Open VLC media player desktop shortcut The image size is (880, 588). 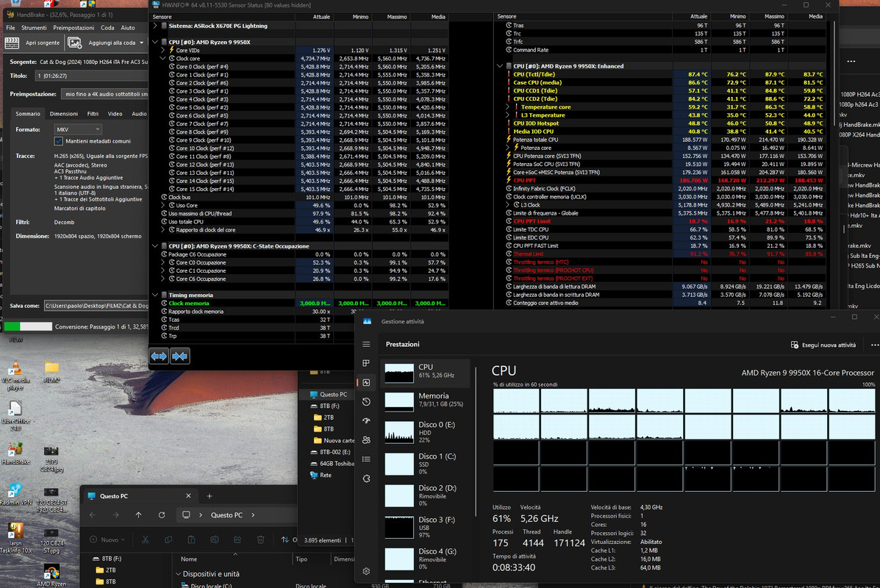coord(15,375)
